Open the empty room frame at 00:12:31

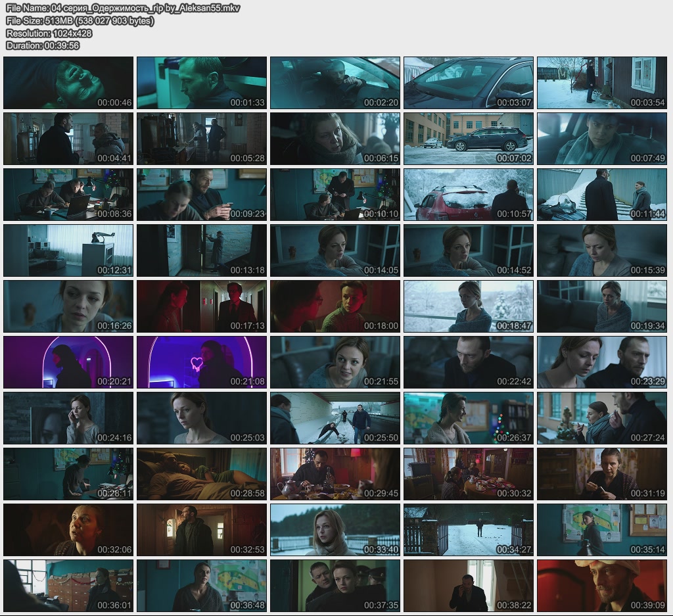tap(68, 250)
